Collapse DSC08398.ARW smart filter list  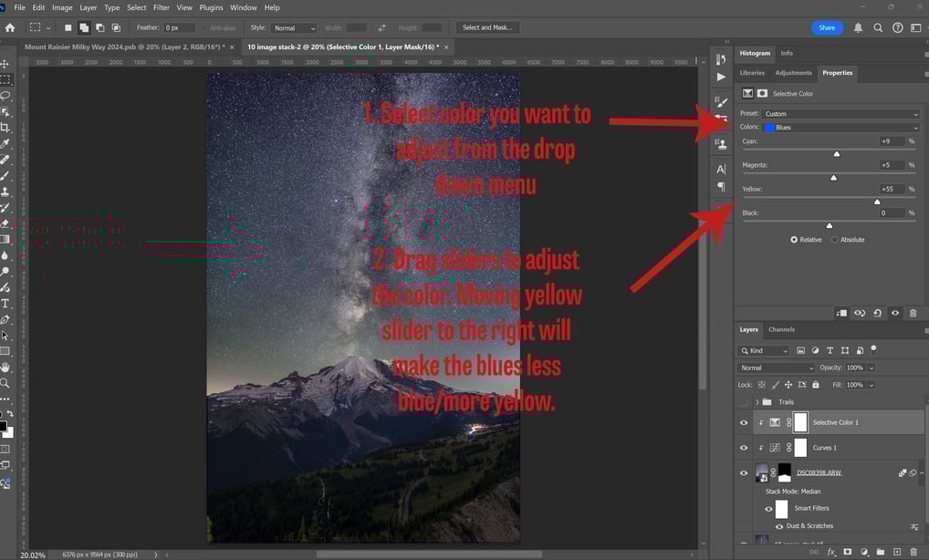(922, 473)
